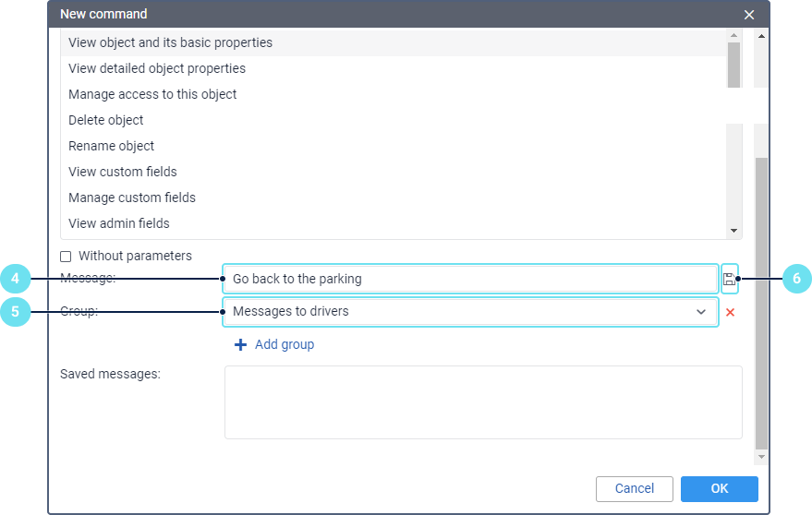Click into the Message text field

coord(469,279)
